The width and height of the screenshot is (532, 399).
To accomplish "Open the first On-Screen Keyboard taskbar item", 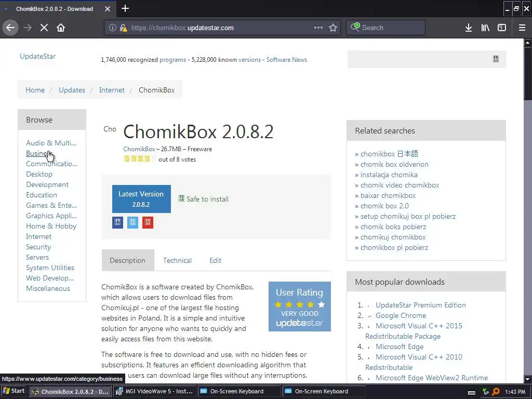I will click(x=240, y=391).
